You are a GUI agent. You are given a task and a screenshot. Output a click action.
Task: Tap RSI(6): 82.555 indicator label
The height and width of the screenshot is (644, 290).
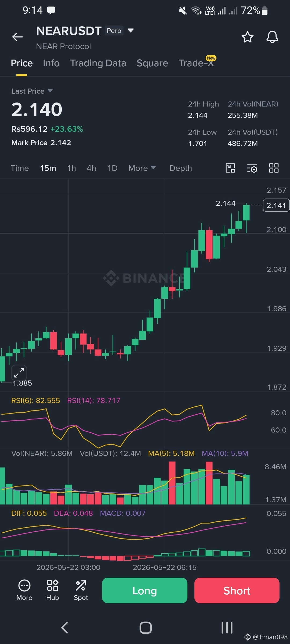pos(35,401)
